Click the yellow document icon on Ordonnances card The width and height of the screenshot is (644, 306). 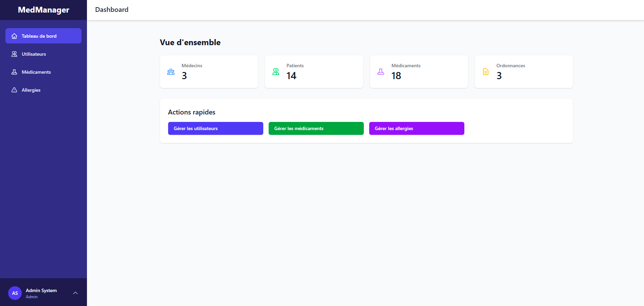click(485, 71)
